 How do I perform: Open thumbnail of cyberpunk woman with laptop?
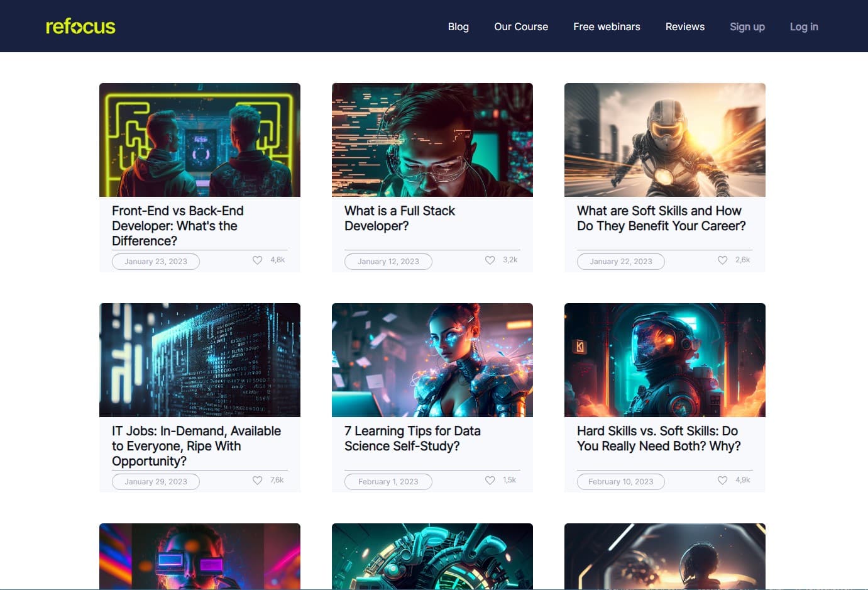432,360
